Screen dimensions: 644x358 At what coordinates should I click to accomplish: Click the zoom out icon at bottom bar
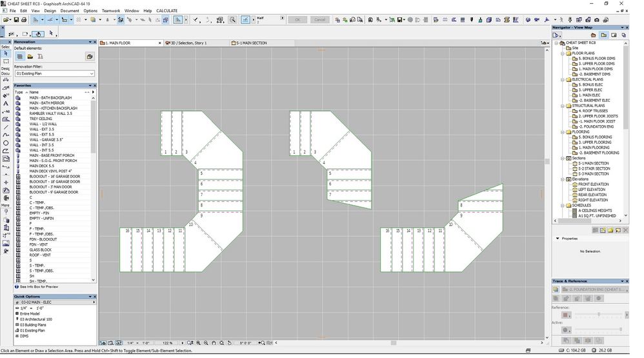click(206, 343)
